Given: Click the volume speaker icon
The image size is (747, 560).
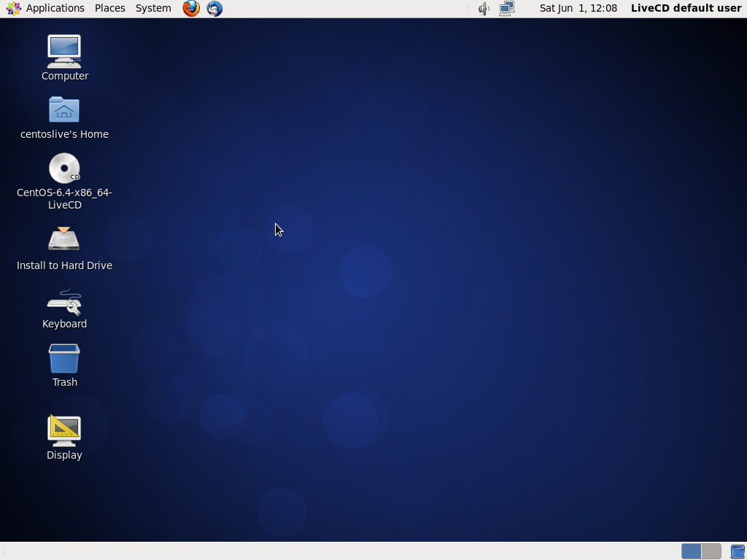Looking at the screenshot, I should click(x=484, y=8).
